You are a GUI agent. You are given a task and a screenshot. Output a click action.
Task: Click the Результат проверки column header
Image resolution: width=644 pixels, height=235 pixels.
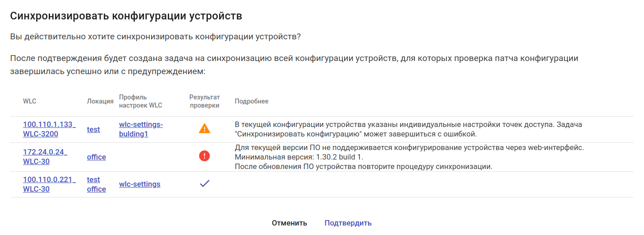point(204,101)
